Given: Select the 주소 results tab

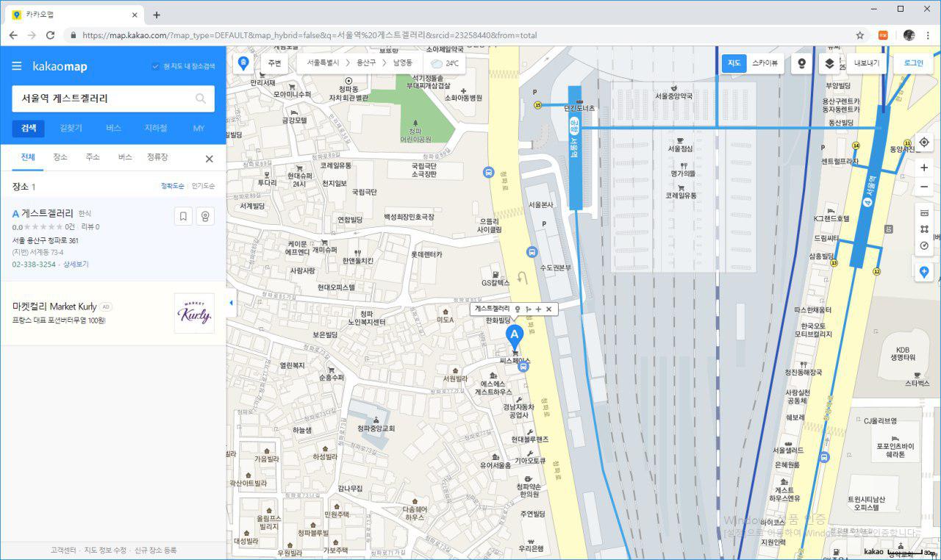Looking at the screenshot, I should [x=93, y=157].
